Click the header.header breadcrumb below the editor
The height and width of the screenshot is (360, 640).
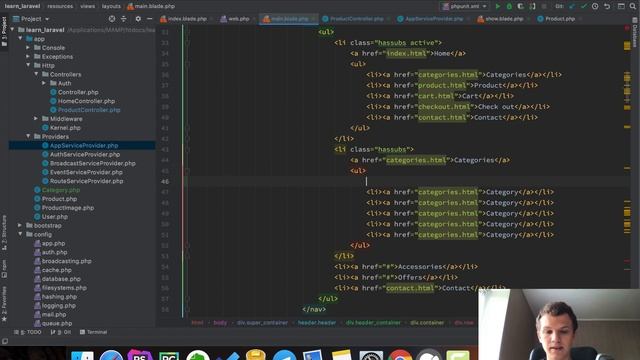[317, 322]
